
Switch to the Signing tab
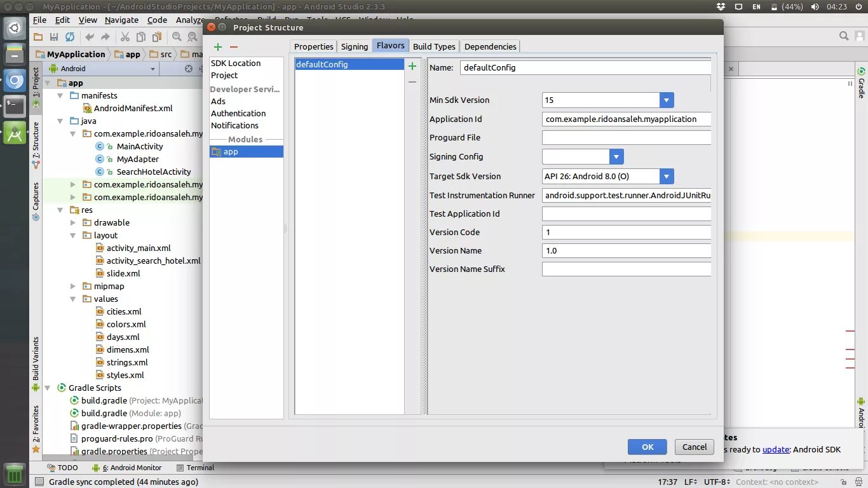pyautogui.click(x=354, y=46)
